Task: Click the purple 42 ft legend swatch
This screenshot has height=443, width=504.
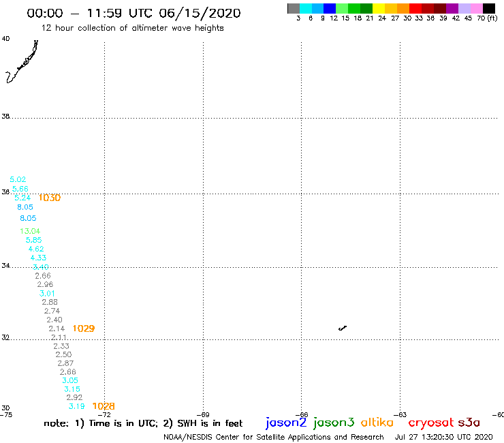Action: [x=452, y=8]
